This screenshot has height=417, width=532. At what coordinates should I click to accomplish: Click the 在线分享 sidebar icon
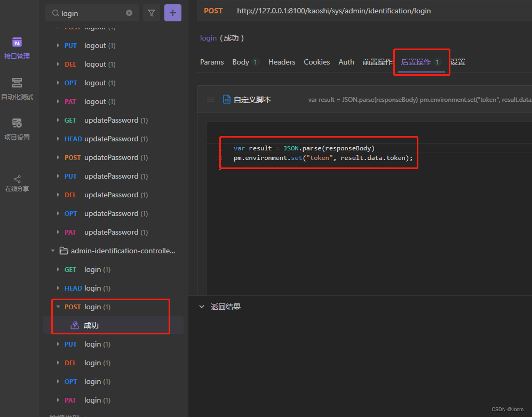[18, 182]
